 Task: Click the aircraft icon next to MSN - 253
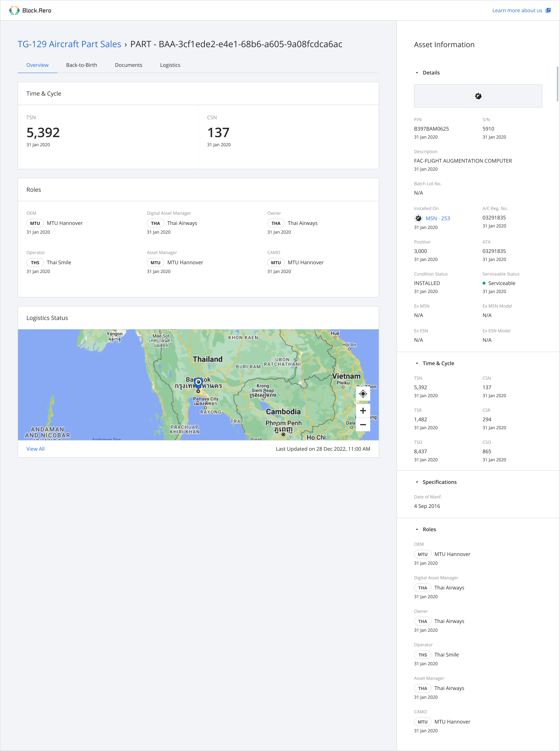point(418,218)
